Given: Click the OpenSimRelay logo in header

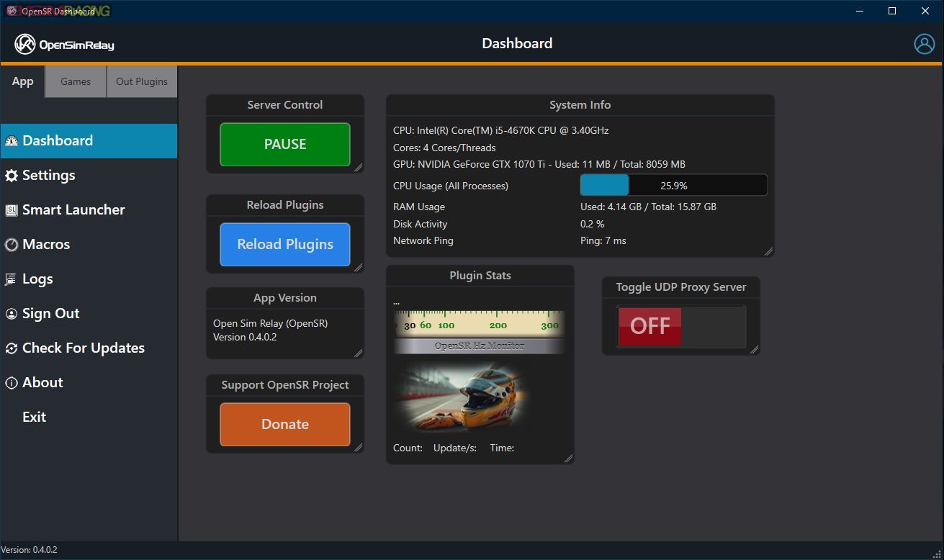Looking at the screenshot, I should (x=65, y=44).
